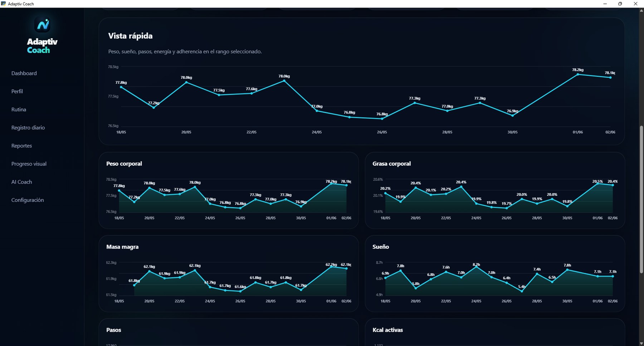Click the 78.2kg point in Peso corporal

(x=331, y=184)
